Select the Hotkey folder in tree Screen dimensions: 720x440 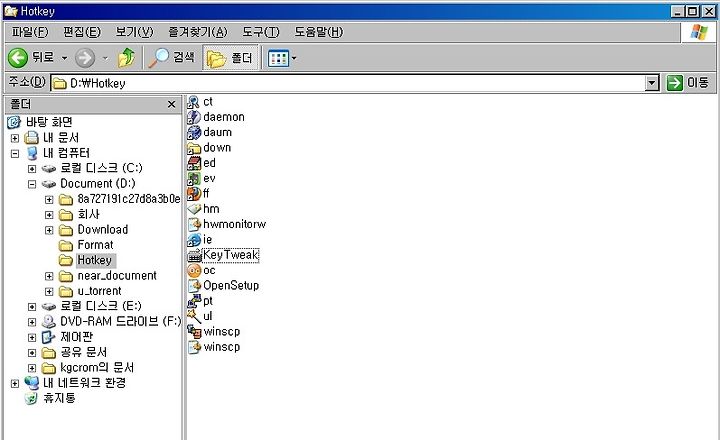point(94,260)
